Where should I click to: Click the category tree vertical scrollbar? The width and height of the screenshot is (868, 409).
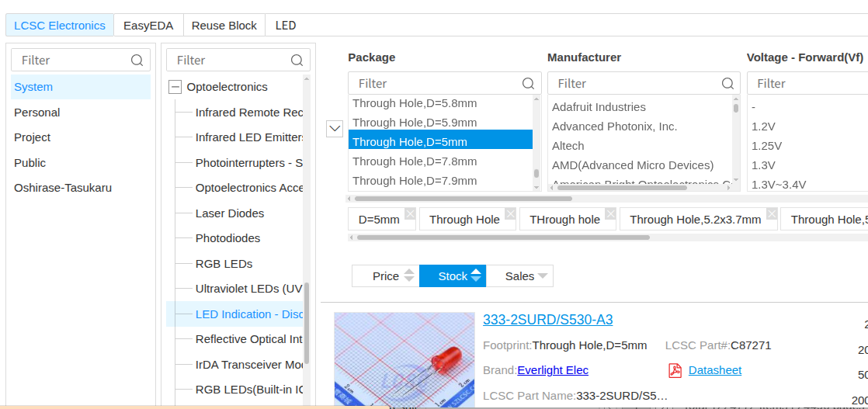click(307, 323)
